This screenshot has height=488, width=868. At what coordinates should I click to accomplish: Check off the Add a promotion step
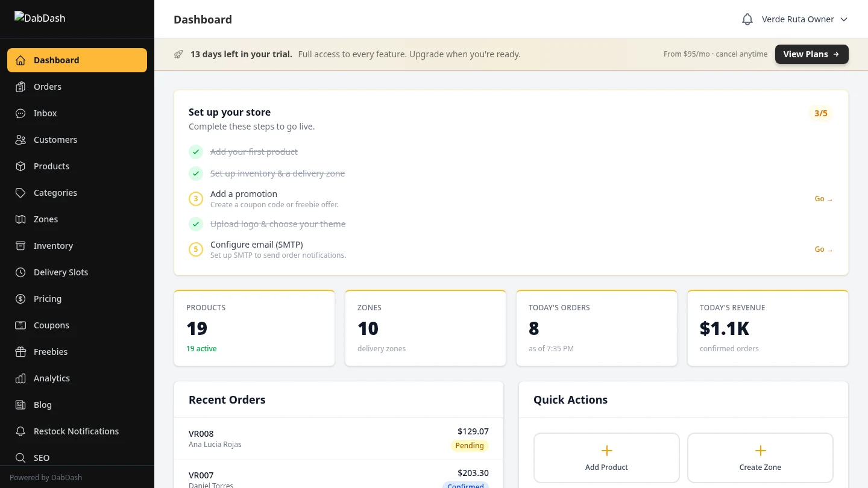195,198
